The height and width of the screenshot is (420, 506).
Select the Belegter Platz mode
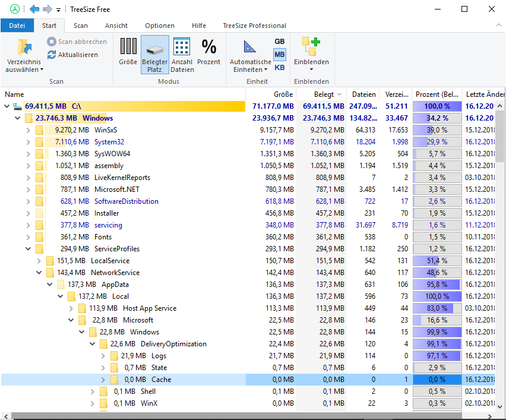pyautogui.click(x=155, y=55)
